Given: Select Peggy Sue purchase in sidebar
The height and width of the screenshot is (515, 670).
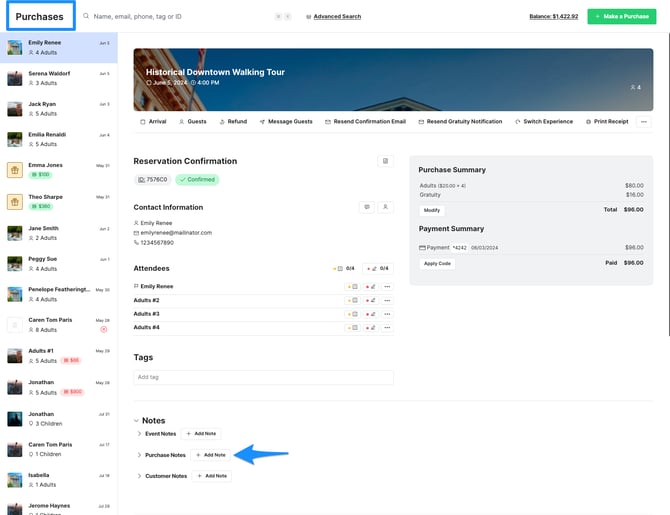Looking at the screenshot, I should pos(59,264).
